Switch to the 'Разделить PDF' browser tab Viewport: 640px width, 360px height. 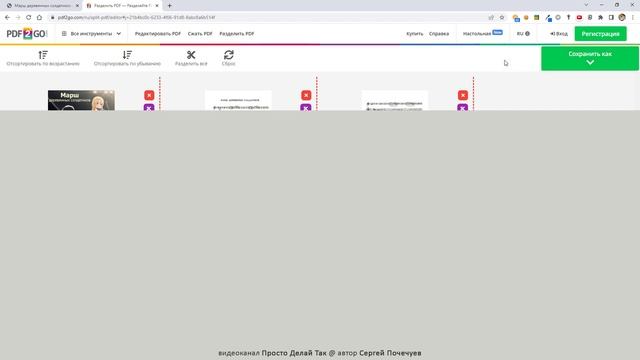[122, 6]
